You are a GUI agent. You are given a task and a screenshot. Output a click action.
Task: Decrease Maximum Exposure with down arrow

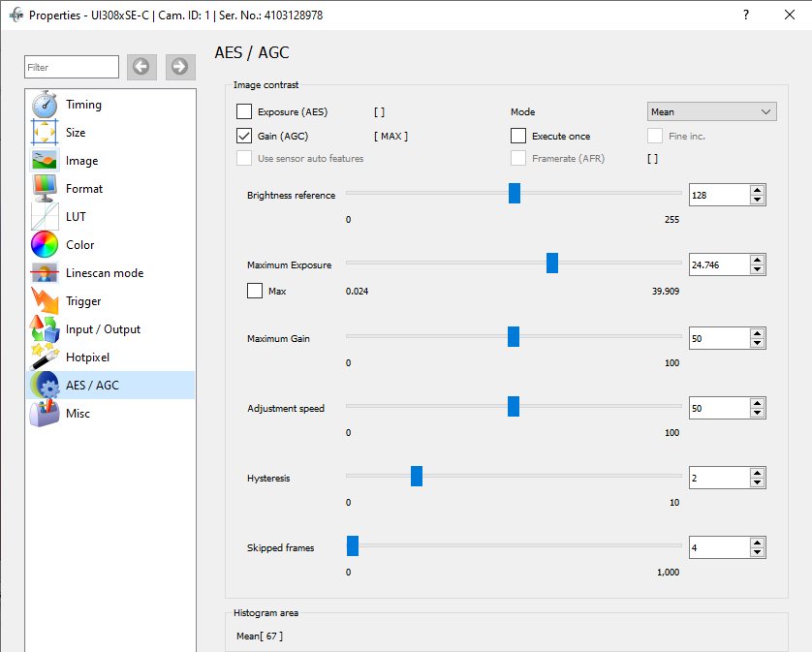tap(757, 270)
